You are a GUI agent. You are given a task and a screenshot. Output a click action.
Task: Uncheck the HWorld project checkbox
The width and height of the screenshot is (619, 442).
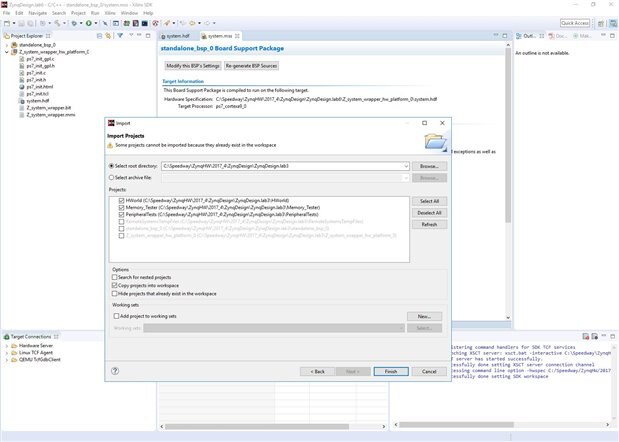[121, 200]
